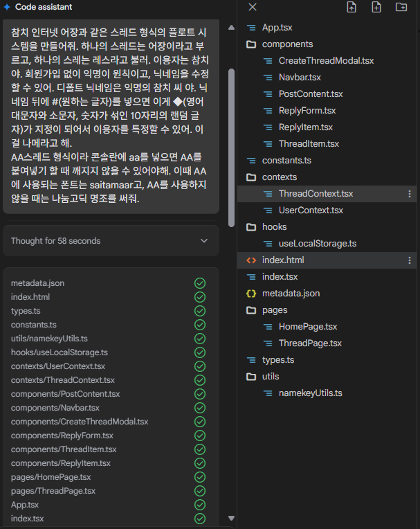Open Navbar.tsx in the file tree

(300, 78)
